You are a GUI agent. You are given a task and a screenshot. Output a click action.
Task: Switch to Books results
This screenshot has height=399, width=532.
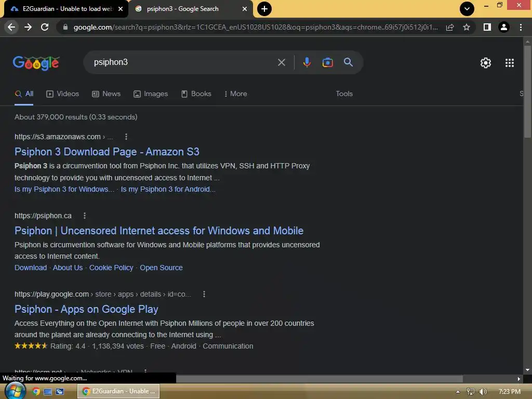click(x=196, y=94)
